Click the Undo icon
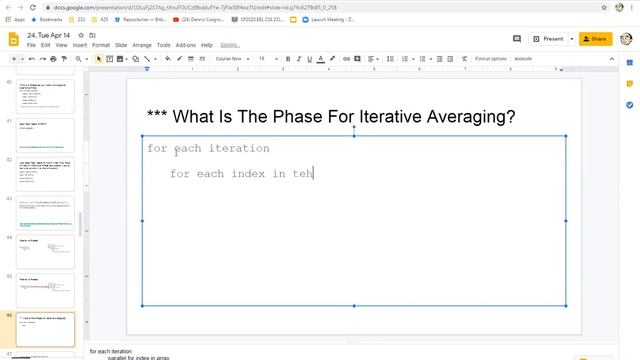The width and height of the screenshot is (640, 360). [32, 59]
